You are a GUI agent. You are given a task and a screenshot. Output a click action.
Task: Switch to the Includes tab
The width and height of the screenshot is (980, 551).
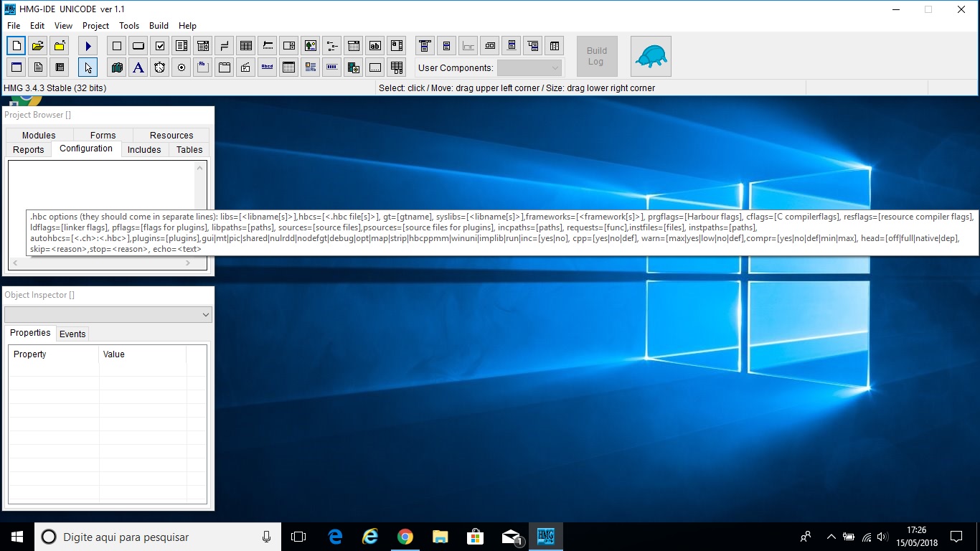[x=144, y=149]
